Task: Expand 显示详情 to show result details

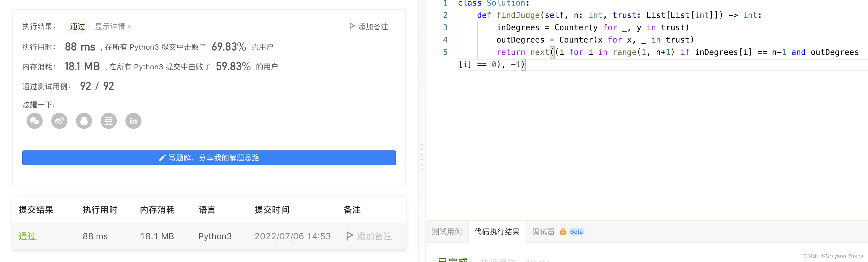Action: (x=112, y=27)
